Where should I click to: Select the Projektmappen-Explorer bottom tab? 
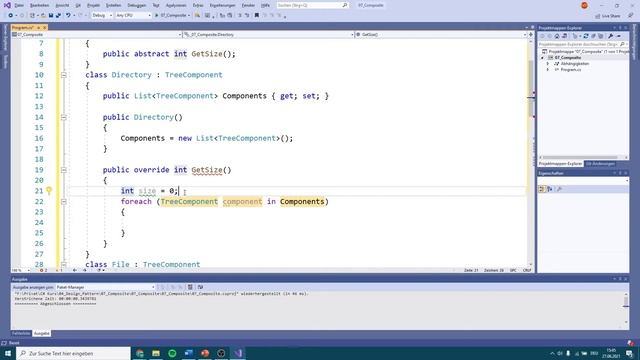[x=560, y=164]
